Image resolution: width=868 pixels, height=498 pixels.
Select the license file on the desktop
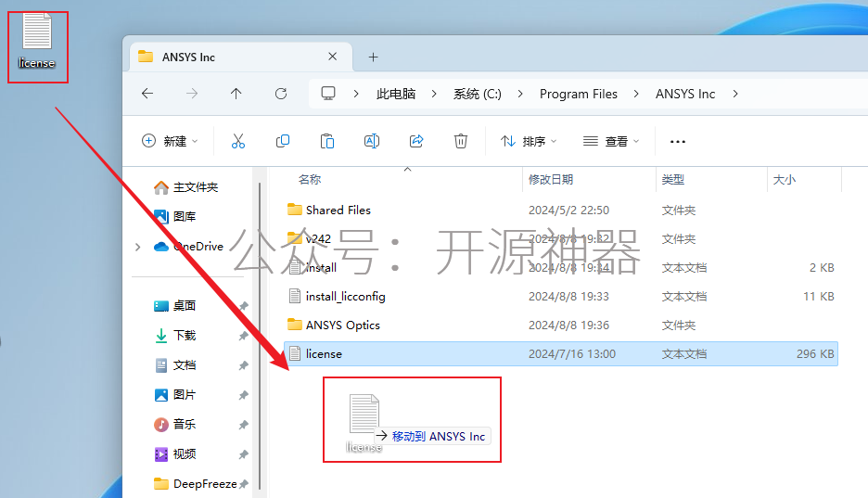click(37, 42)
